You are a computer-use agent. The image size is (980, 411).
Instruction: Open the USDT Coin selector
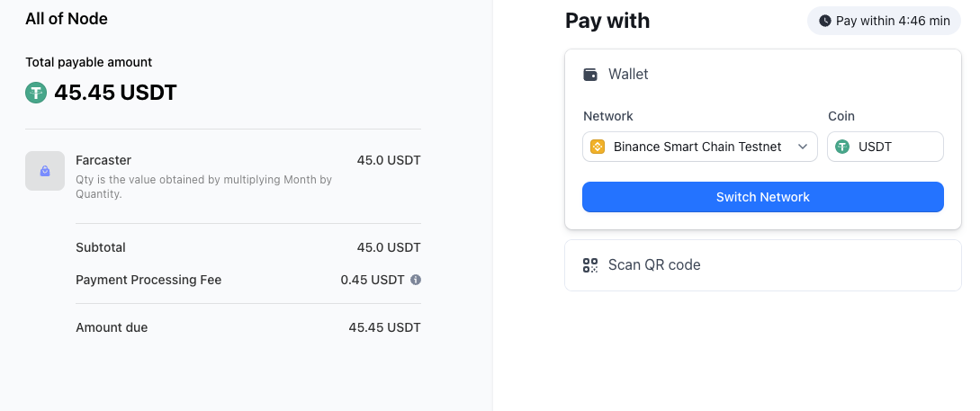click(886, 147)
